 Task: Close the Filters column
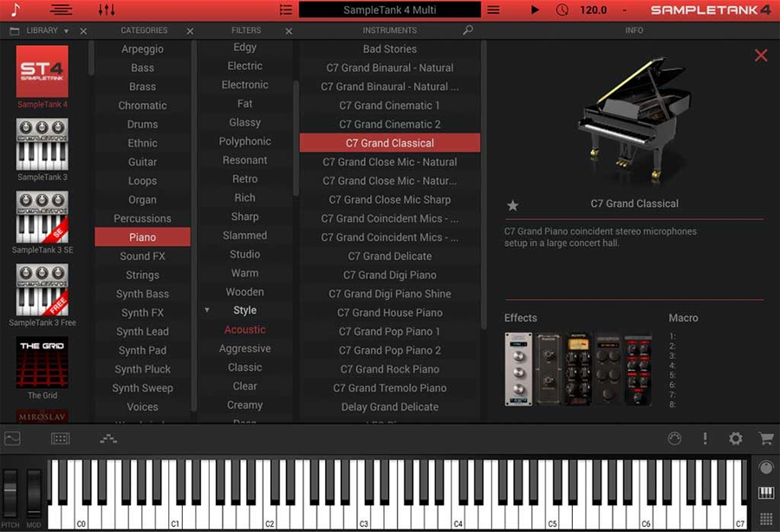pos(289,31)
